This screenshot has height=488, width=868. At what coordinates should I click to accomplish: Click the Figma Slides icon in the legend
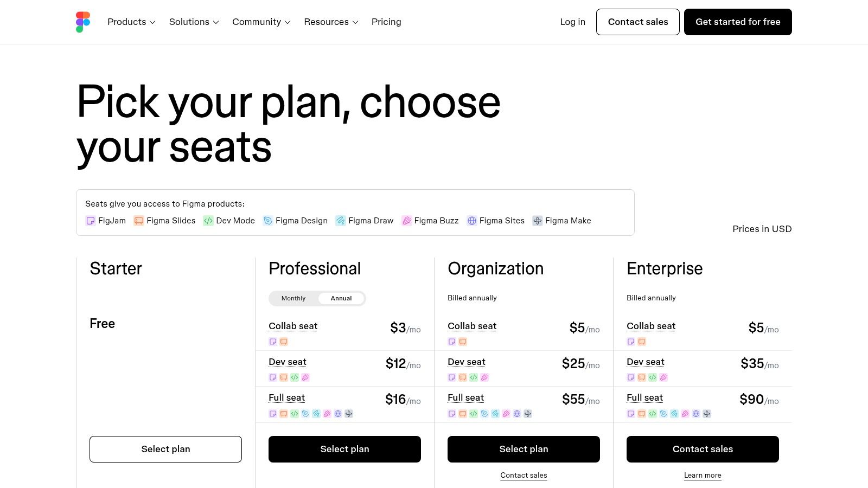tap(138, 221)
